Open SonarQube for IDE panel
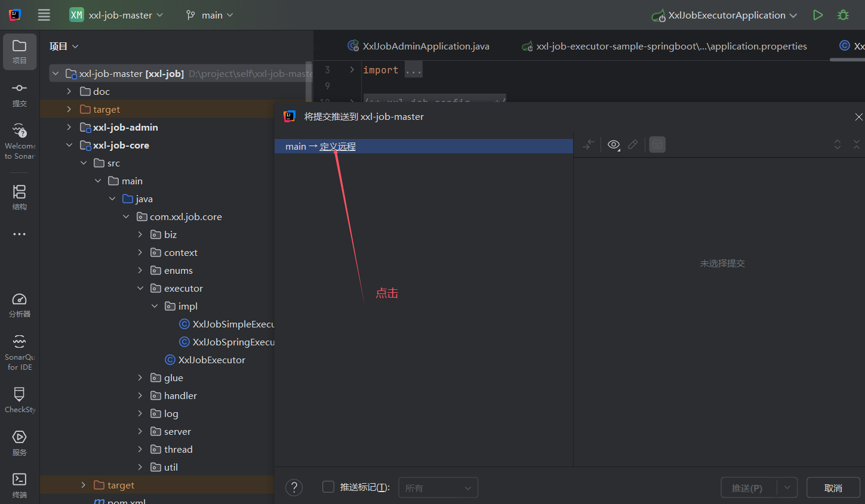The height and width of the screenshot is (504, 865). click(19, 352)
